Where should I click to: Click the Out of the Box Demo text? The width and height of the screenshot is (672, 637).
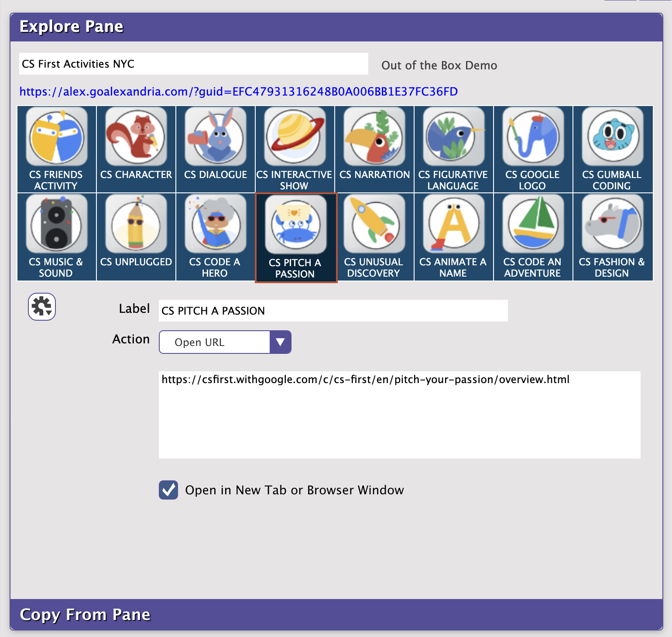439,65
